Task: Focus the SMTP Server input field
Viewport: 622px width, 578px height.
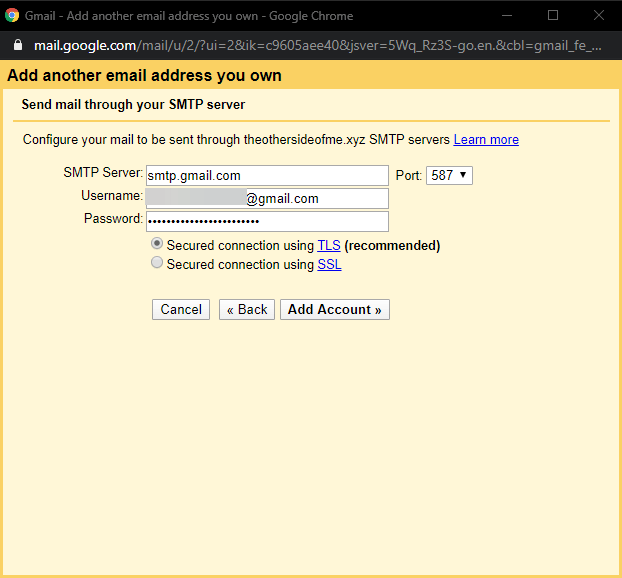Action: pyautogui.click(x=267, y=175)
